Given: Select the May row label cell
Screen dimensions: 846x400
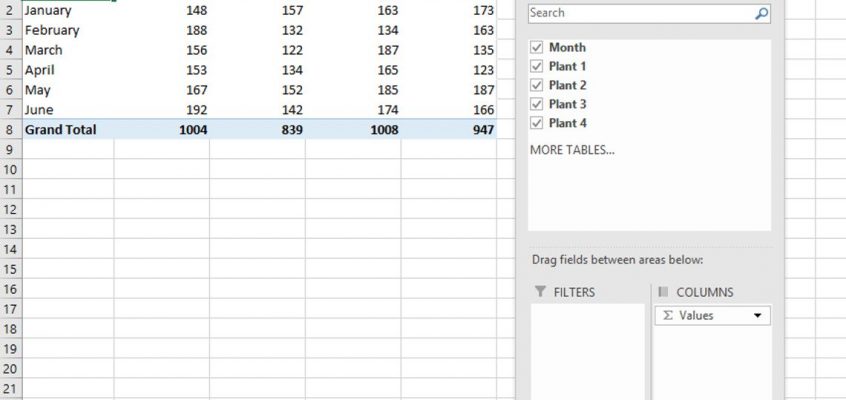Looking at the screenshot, I should [x=68, y=90].
